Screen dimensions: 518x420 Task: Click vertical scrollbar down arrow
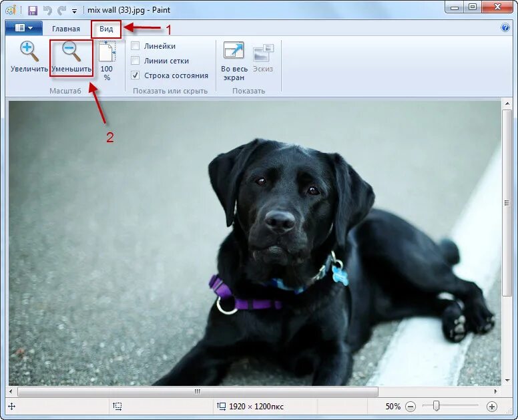[507, 381]
